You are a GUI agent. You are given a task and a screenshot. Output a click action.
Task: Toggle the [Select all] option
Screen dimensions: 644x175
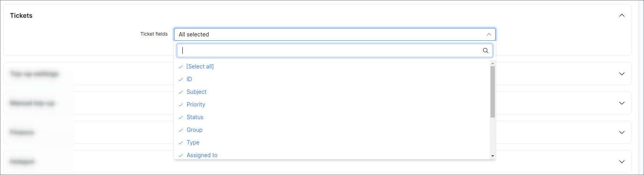click(200, 67)
